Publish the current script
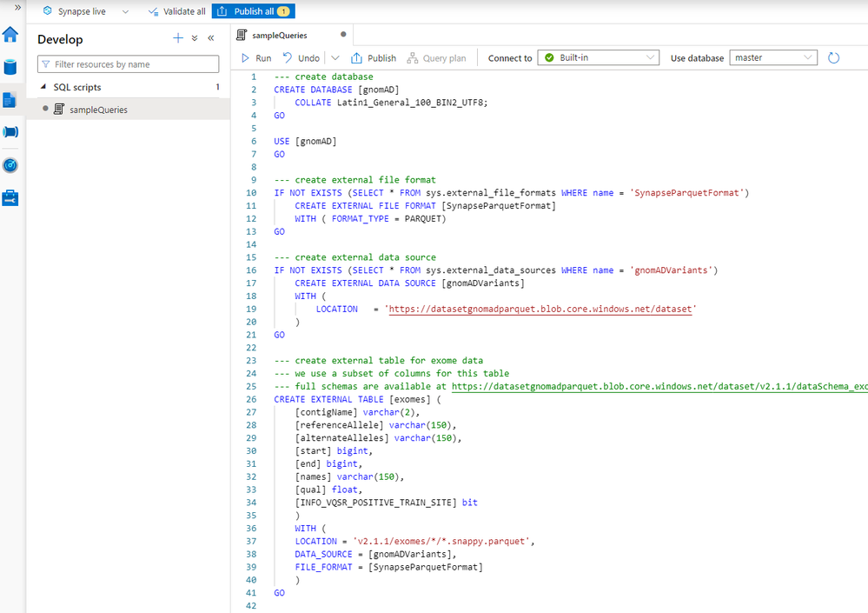Image resolution: width=868 pixels, height=613 pixels. click(374, 57)
